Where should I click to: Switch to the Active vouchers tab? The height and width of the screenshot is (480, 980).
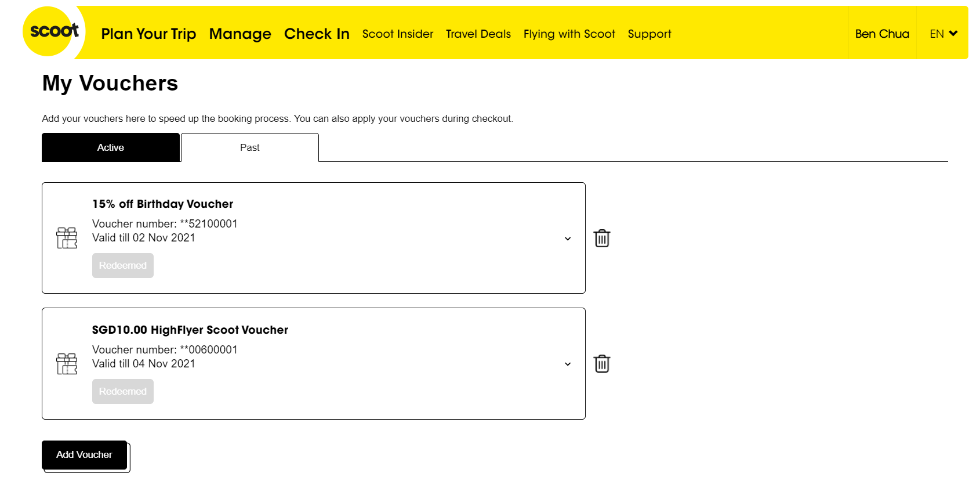click(111, 147)
